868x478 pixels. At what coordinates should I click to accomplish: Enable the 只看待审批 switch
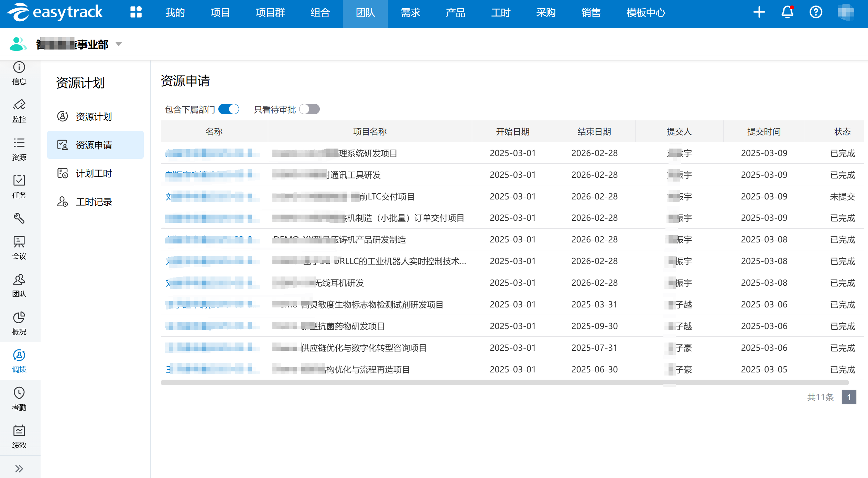pos(309,109)
